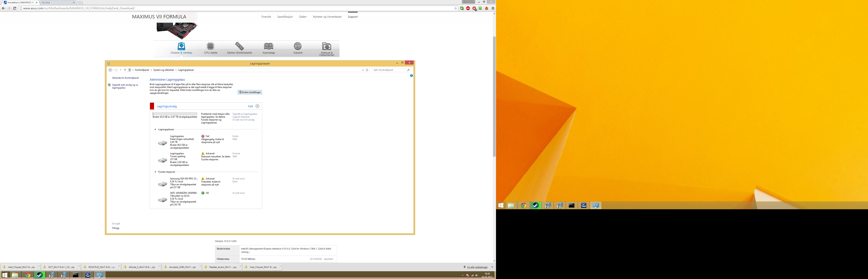
Task: Click the Lagringsutvalg pool heading
Action: click(166, 106)
